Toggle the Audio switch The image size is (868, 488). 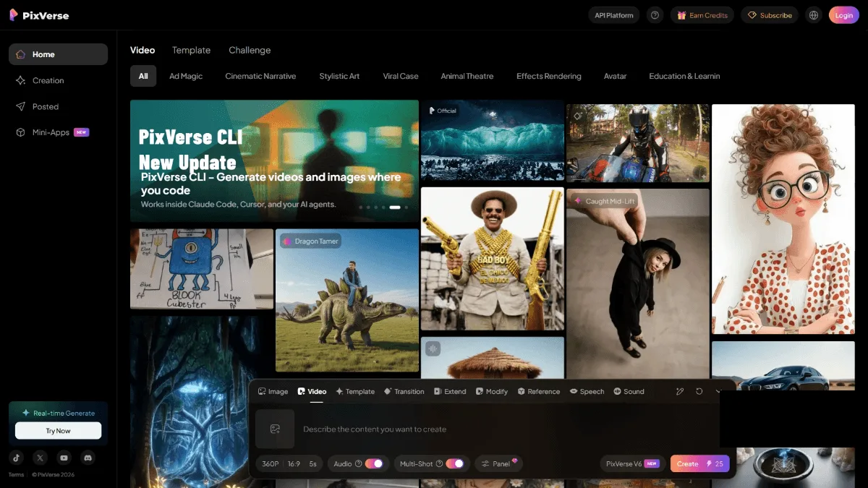coord(374,463)
